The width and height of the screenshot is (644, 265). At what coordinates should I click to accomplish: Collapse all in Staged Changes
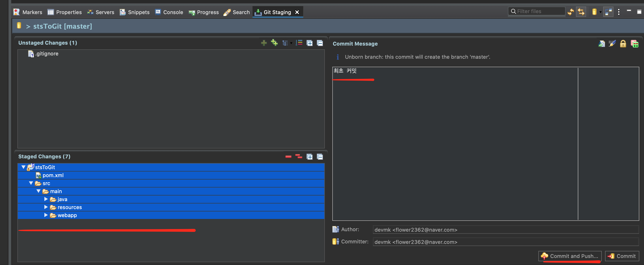tap(320, 157)
